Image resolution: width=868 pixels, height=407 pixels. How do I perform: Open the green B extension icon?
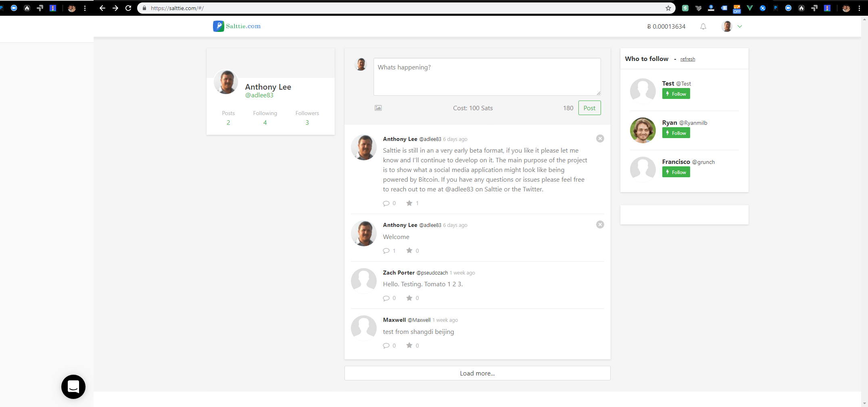click(685, 8)
